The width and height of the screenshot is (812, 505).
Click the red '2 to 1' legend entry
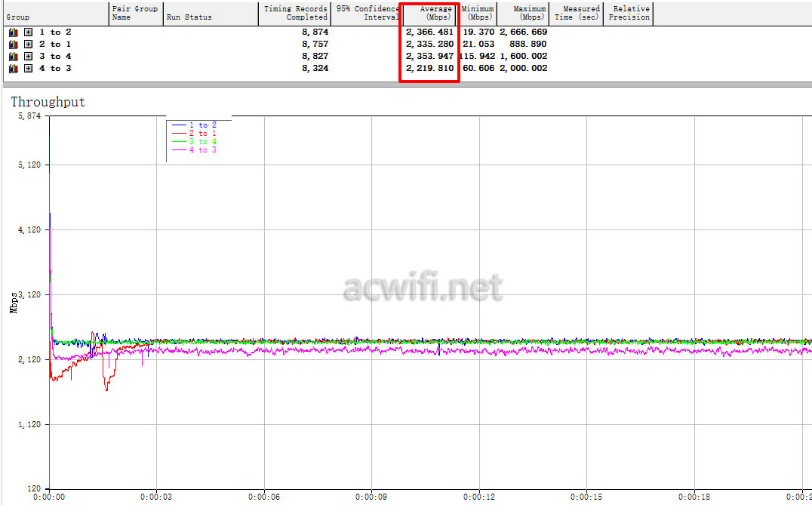194,134
